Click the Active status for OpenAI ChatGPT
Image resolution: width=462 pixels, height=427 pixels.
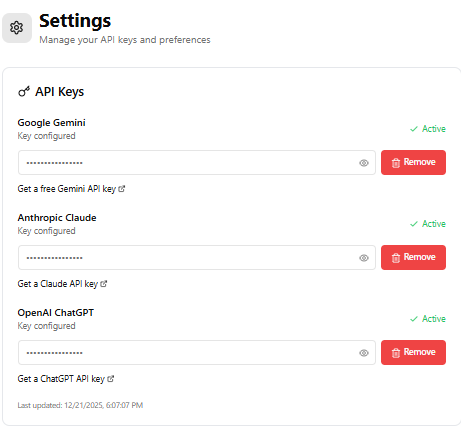[x=428, y=319]
